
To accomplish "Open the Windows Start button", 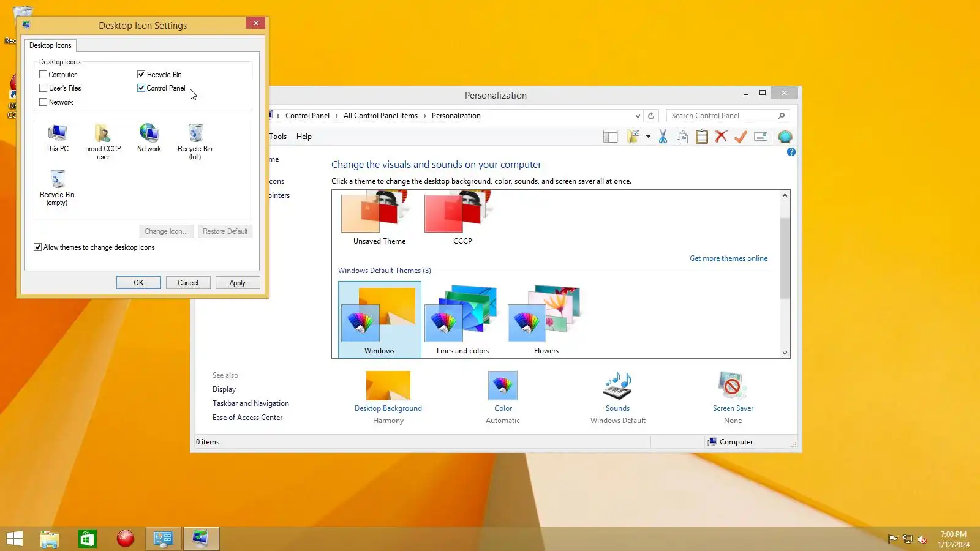I will click(x=15, y=539).
